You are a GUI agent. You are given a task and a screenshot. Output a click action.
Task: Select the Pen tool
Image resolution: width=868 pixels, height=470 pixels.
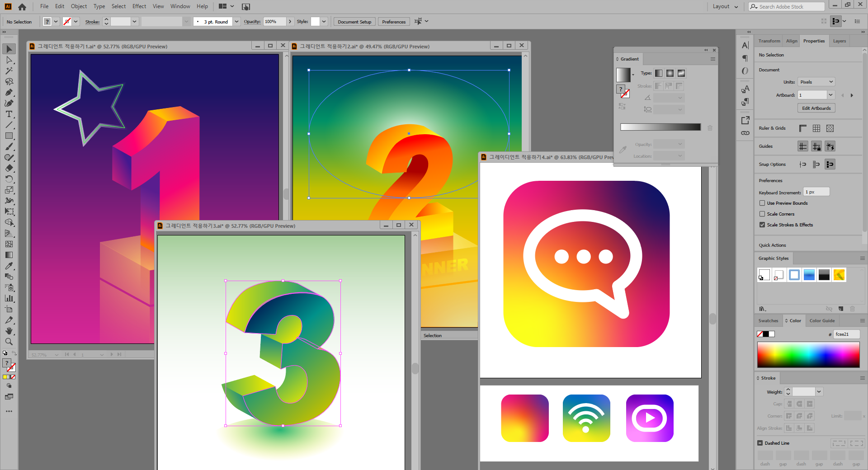pyautogui.click(x=9, y=92)
